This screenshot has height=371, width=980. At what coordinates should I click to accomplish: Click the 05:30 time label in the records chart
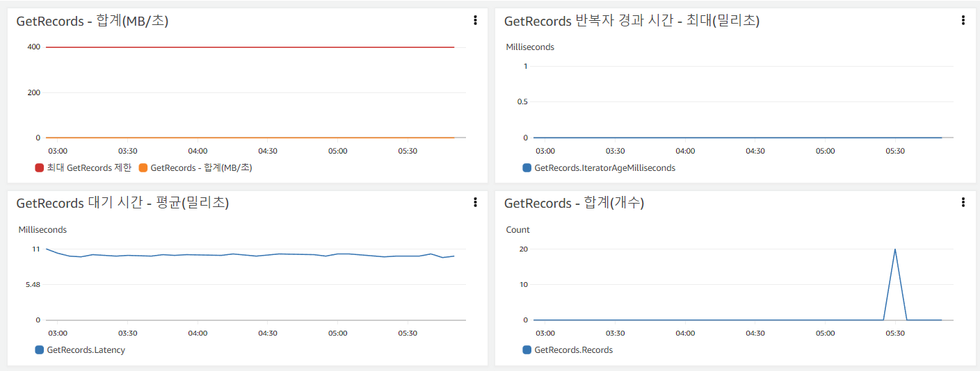click(x=895, y=333)
